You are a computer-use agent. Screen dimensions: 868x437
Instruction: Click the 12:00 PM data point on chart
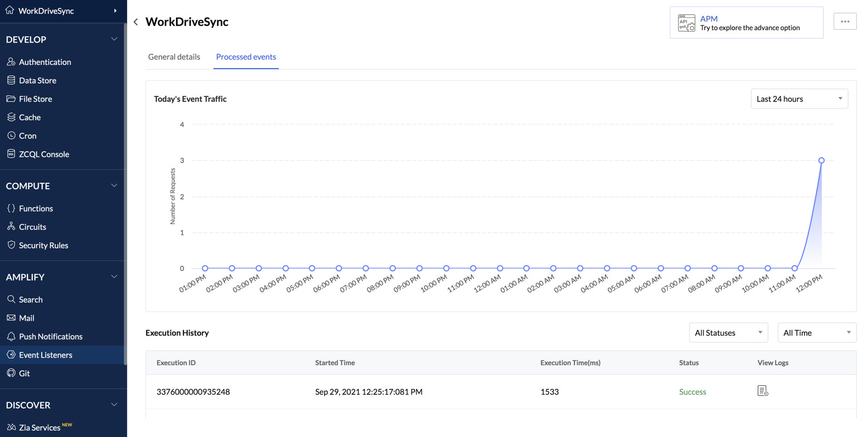(821, 160)
